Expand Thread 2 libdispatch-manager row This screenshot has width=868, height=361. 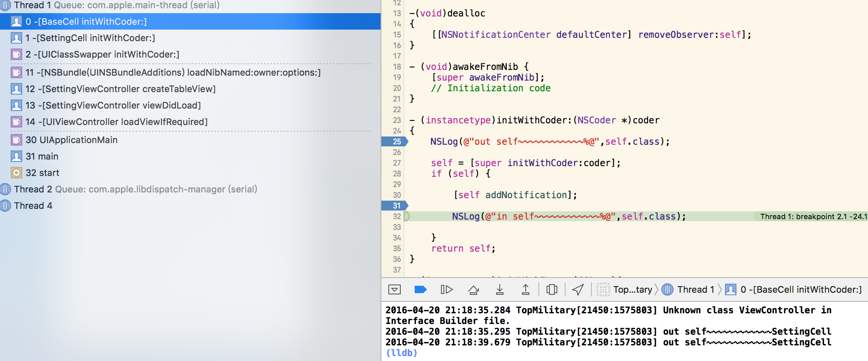pos(190,189)
